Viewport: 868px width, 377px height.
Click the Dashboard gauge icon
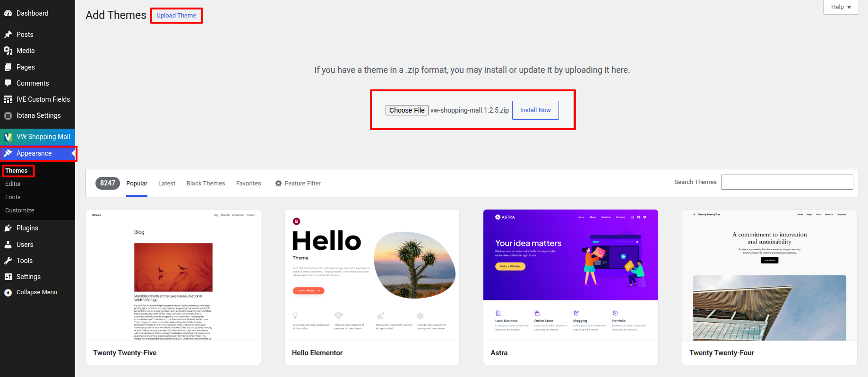pyautogui.click(x=8, y=13)
